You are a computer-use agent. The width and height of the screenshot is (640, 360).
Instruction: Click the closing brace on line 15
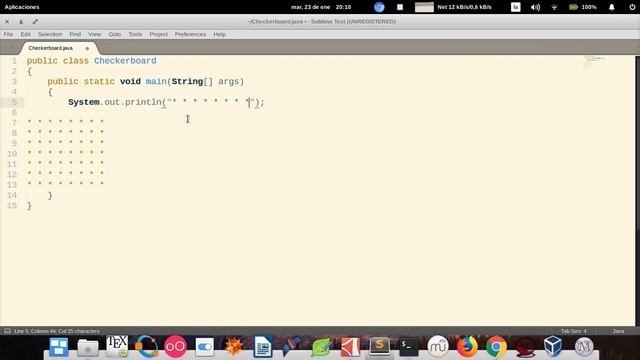[29, 206]
